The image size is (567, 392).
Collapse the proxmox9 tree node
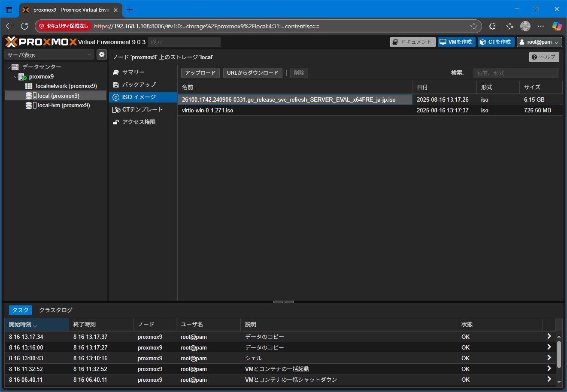click(x=15, y=77)
